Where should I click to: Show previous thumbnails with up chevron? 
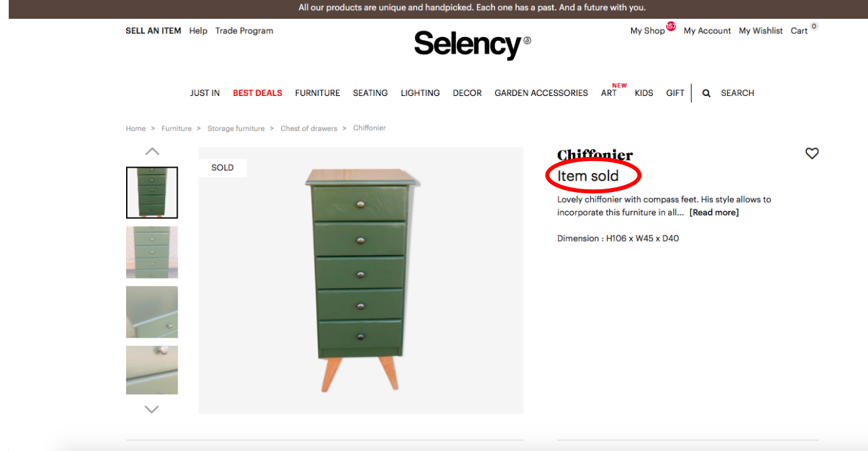(152, 152)
